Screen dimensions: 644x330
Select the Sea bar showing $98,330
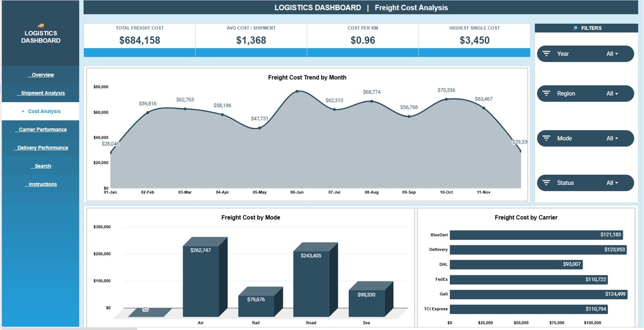pos(371,299)
